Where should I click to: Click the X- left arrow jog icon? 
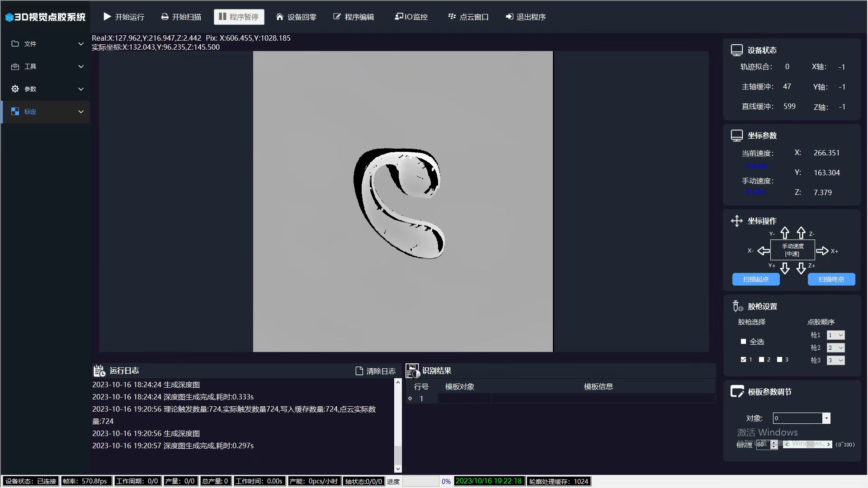click(764, 251)
